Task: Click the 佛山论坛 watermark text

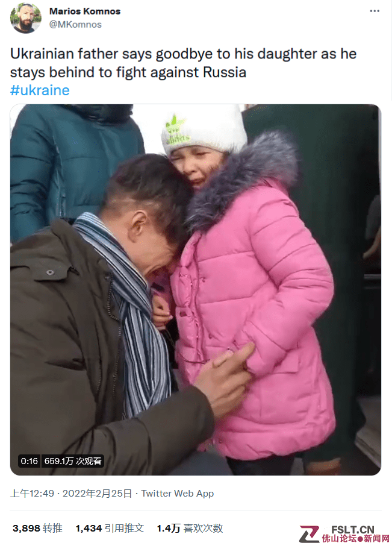Action: click(339, 538)
